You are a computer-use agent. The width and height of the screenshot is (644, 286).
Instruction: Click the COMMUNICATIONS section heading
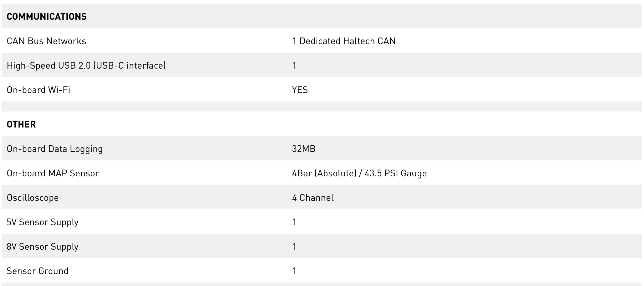point(47,17)
